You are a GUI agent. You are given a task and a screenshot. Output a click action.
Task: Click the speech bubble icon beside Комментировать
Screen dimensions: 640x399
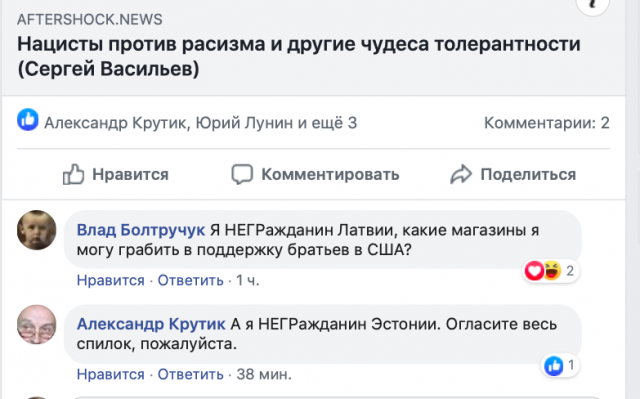coord(242,174)
